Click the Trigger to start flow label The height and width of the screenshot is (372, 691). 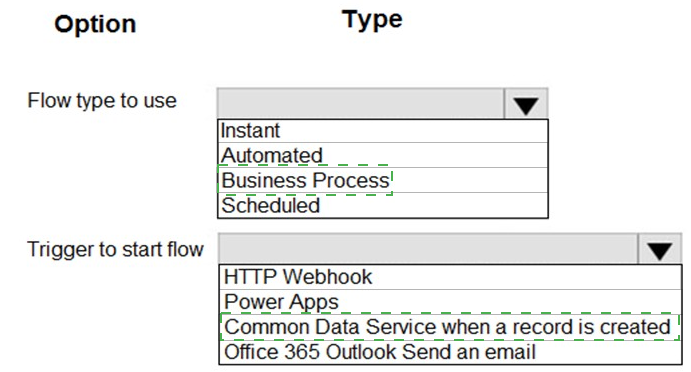click(115, 249)
